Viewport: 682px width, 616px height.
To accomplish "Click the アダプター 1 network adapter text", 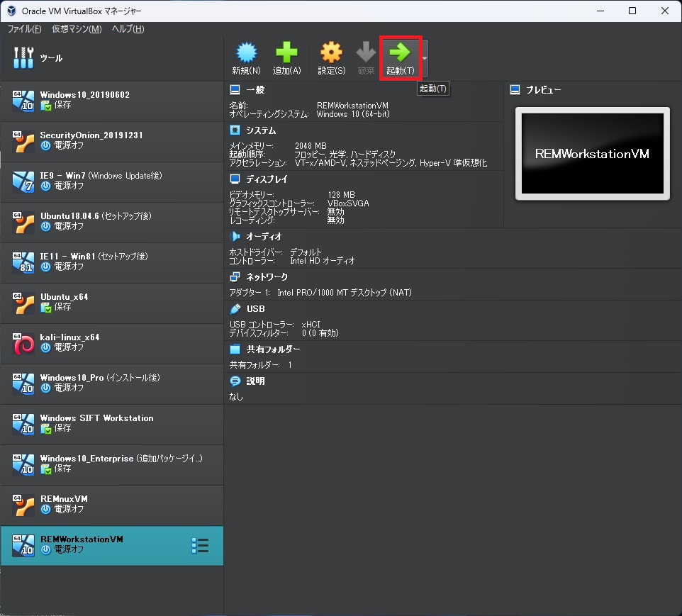I will coord(320,293).
